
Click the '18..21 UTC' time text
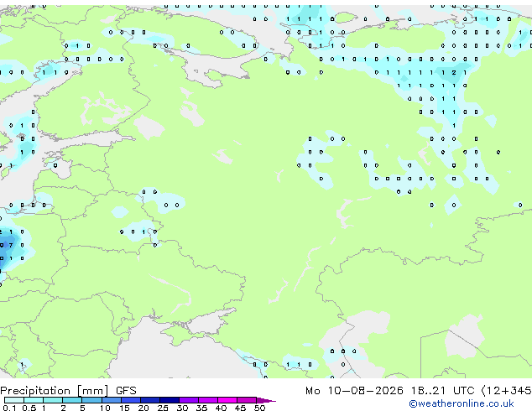[x=442, y=391]
